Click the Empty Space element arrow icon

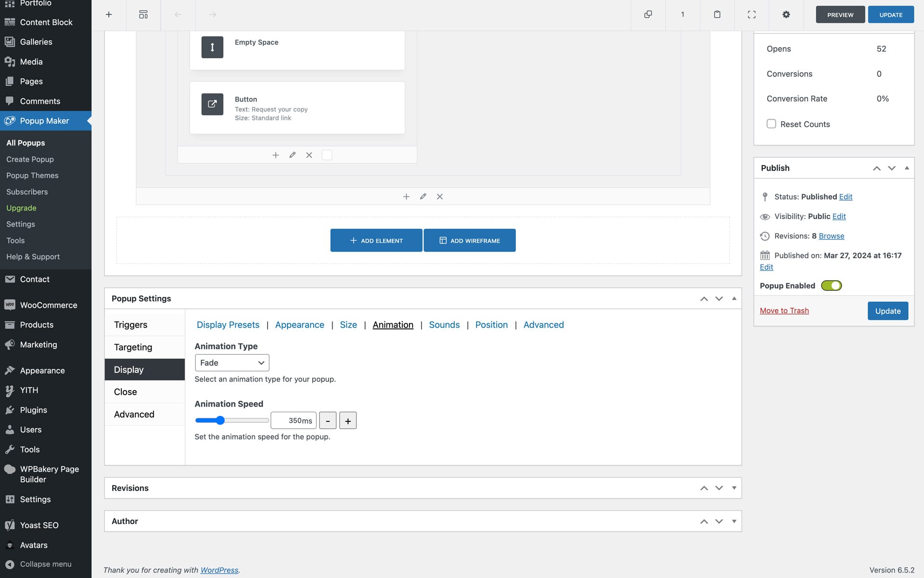(x=212, y=47)
